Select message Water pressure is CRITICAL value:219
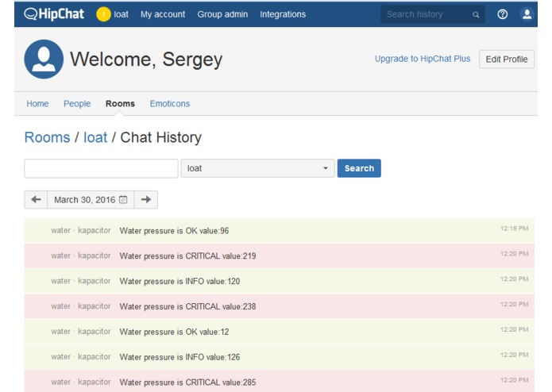This screenshot has height=392, width=552. pos(279,256)
